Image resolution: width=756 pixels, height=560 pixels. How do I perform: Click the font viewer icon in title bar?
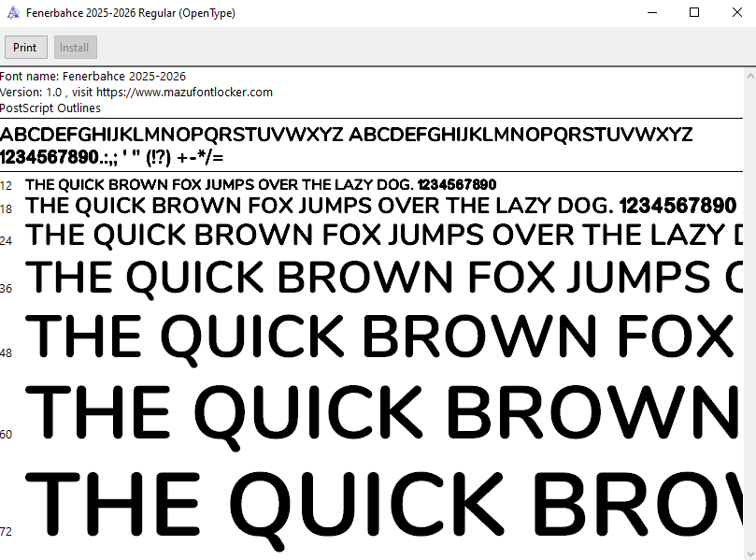tap(12, 13)
